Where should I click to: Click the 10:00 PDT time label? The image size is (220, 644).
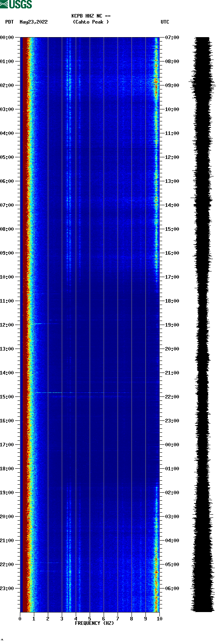point(7,277)
